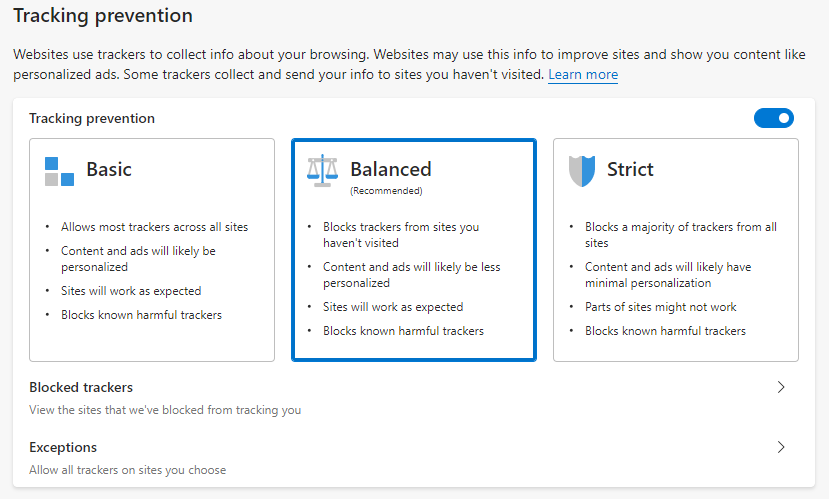Select the Strict tracking prevention card
The image size is (829, 499).
pyautogui.click(x=675, y=250)
